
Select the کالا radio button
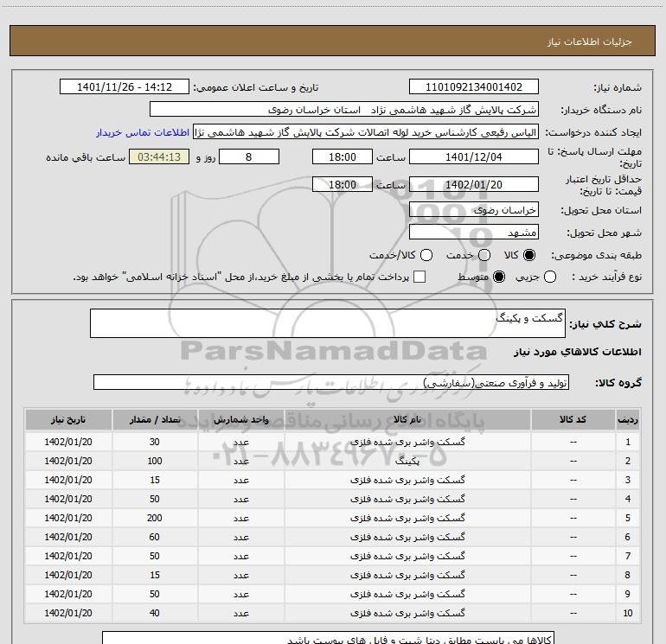[529, 255]
